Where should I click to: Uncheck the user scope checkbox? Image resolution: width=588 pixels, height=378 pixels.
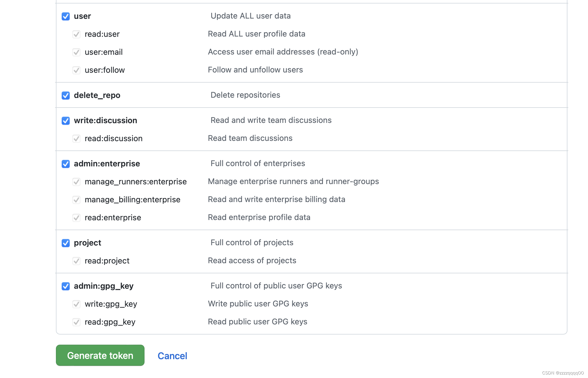tap(65, 17)
